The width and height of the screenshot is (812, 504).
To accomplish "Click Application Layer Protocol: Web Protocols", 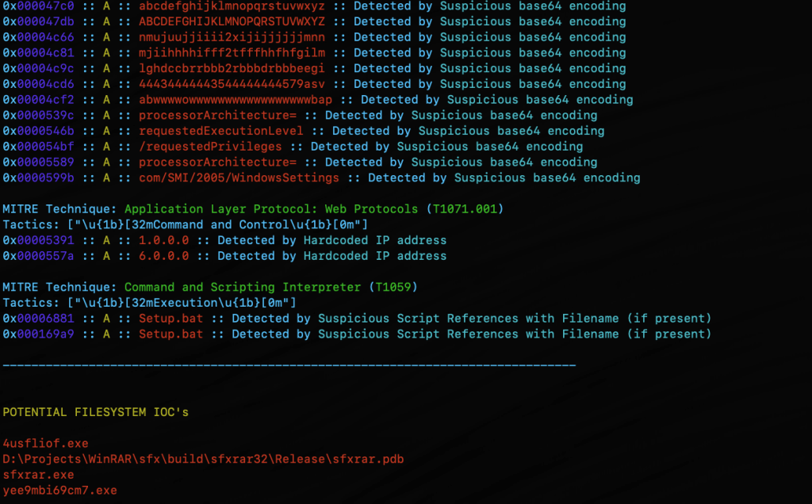I will (x=270, y=209).
